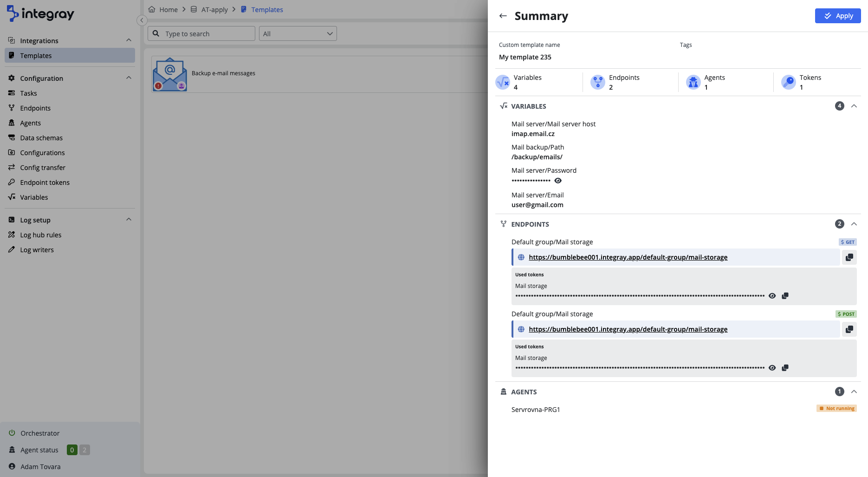Click the Orchestrator power icon
This screenshot has height=477, width=868.
[x=12, y=433]
